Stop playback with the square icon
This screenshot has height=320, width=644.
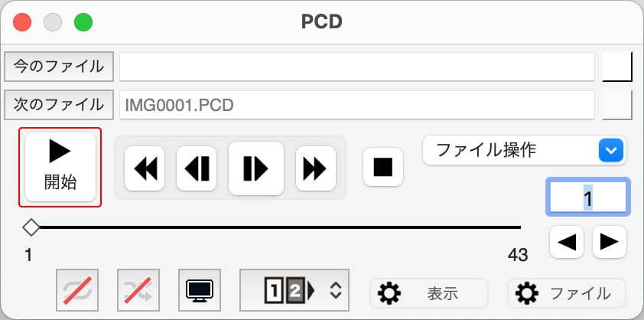pyautogui.click(x=383, y=167)
